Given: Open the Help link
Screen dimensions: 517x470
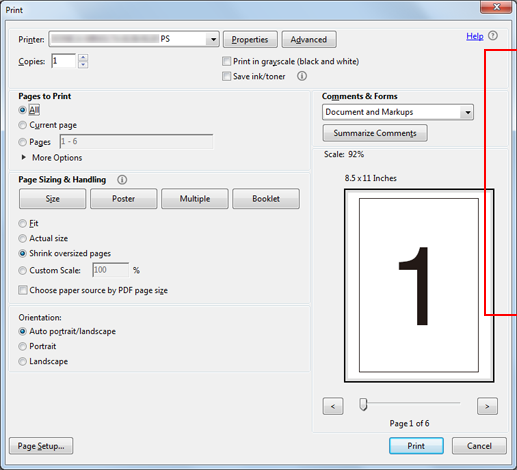Looking at the screenshot, I should [x=475, y=36].
